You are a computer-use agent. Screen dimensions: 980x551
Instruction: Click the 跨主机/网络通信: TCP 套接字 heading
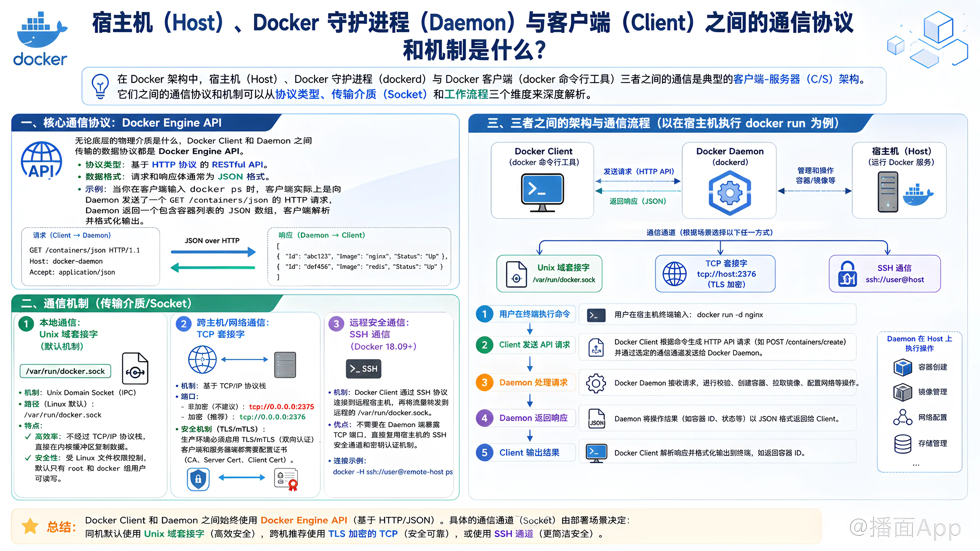pyautogui.click(x=233, y=328)
